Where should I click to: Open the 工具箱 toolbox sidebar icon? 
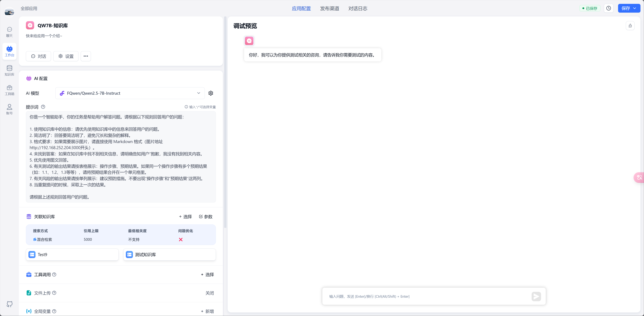pyautogui.click(x=9, y=90)
